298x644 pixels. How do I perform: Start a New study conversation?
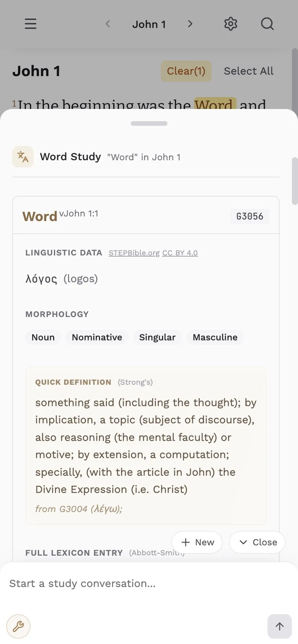pyautogui.click(x=197, y=542)
